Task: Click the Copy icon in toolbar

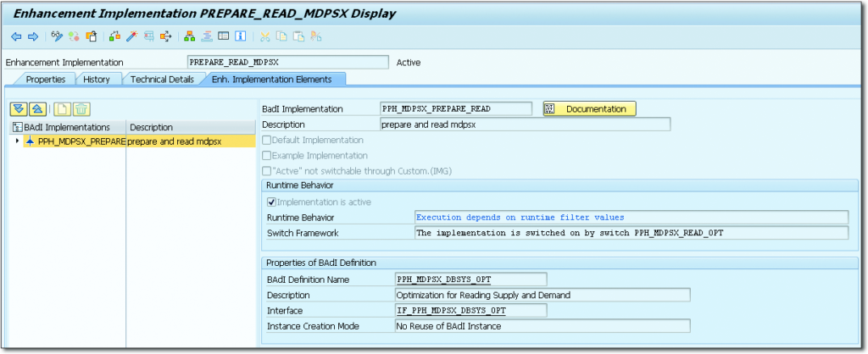Action: 281,36
